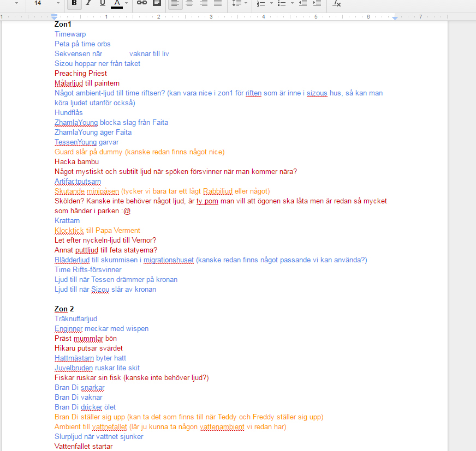
Task: Click 'Enginner meckar med wispen'
Action: (x=102, y=329)
